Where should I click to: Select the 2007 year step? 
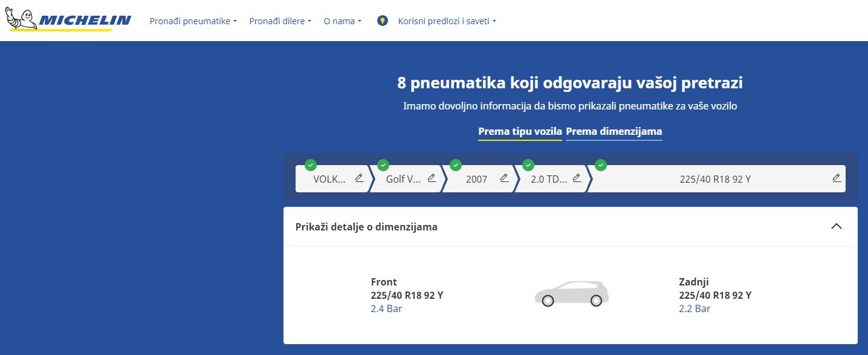point(478,179)
